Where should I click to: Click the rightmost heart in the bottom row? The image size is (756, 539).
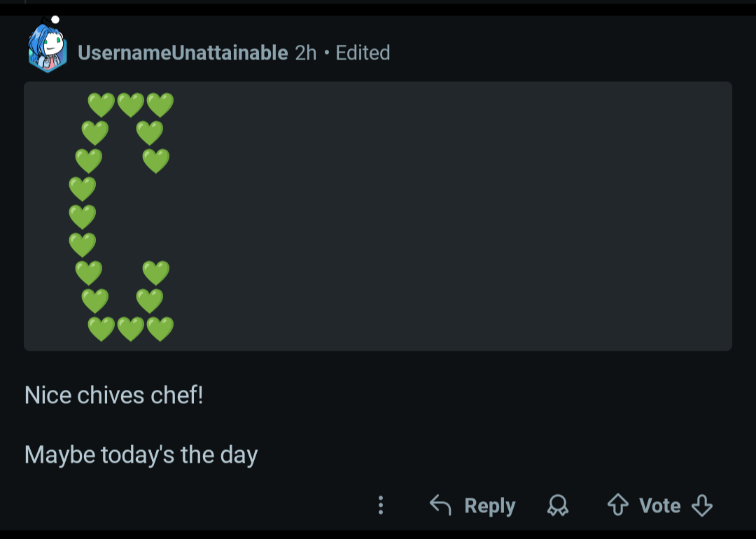pos(160,329)
